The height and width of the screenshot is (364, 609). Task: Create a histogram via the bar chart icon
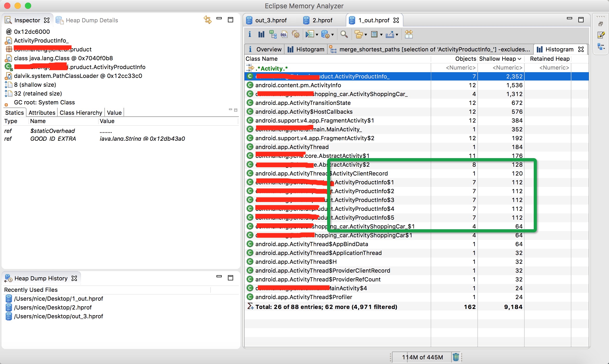tap(261, 34)
